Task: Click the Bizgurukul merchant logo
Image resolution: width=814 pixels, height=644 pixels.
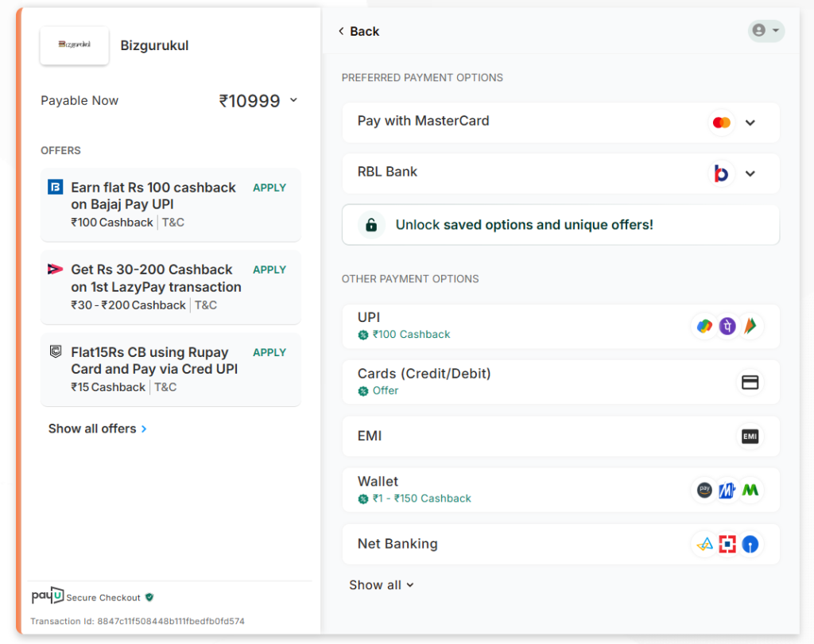Action: tap(74, 45)
